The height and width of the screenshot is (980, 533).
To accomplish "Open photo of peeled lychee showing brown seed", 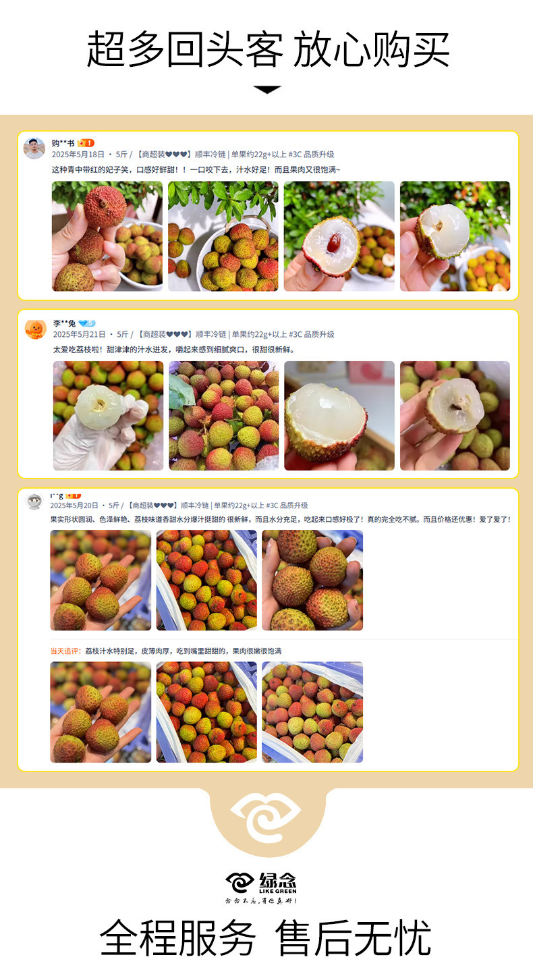I will pos(339,236).
